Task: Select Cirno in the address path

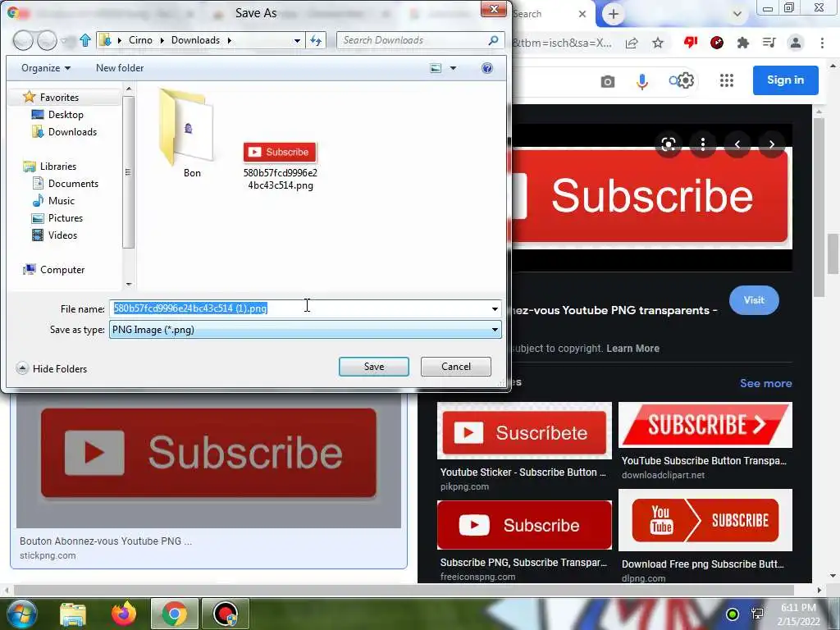Action: (x=140, y=40)
